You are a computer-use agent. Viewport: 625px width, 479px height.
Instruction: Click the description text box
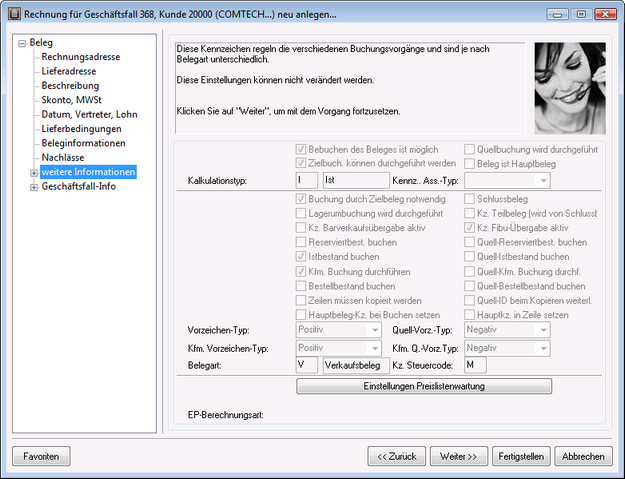350,88
